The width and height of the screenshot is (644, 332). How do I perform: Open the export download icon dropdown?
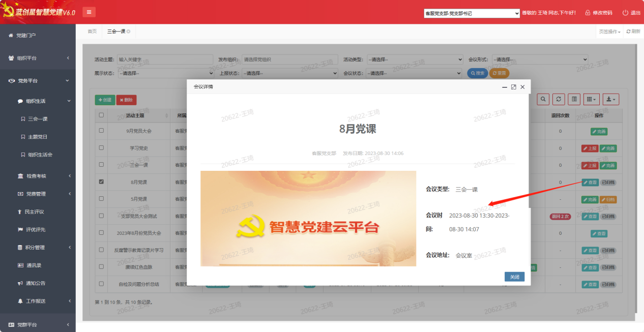(x=610, y=100)
